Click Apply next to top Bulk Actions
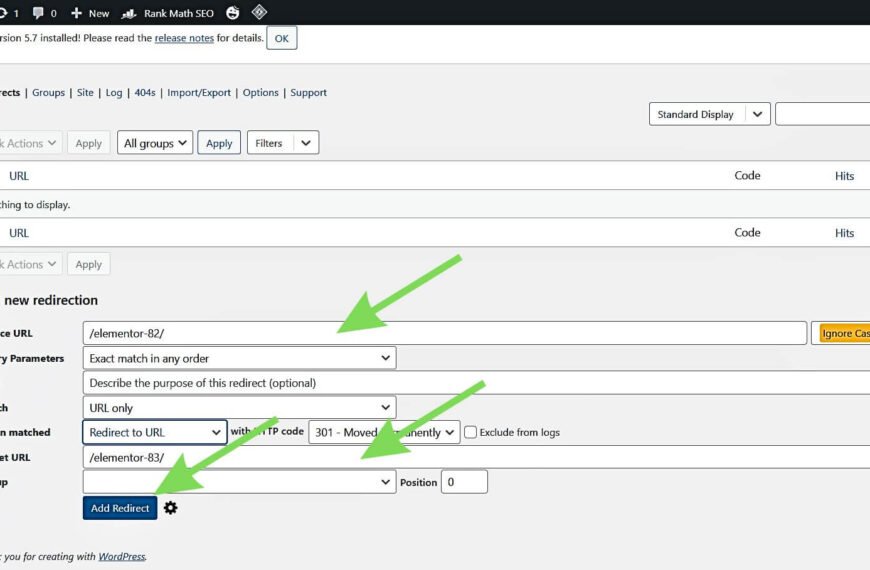The image size is (870, 570). [x=89, y=143]
